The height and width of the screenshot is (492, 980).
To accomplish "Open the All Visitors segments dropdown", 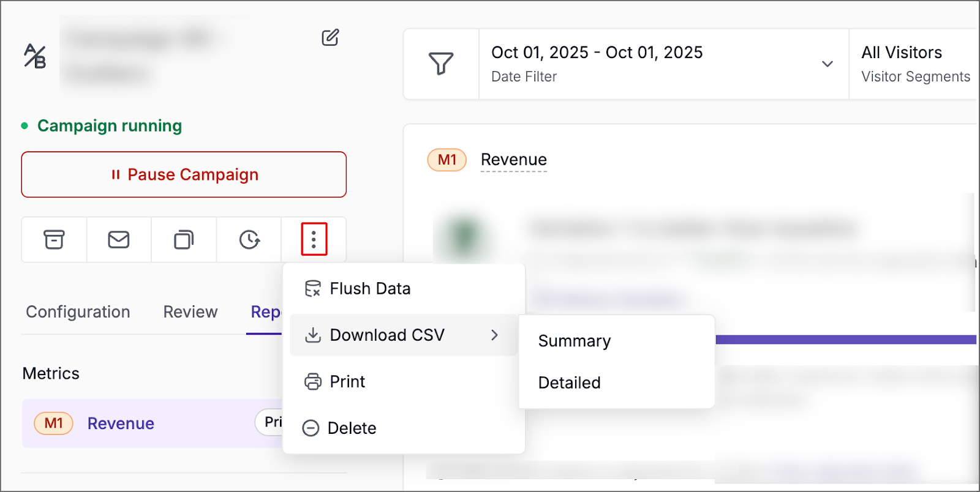I will (914, 64).
